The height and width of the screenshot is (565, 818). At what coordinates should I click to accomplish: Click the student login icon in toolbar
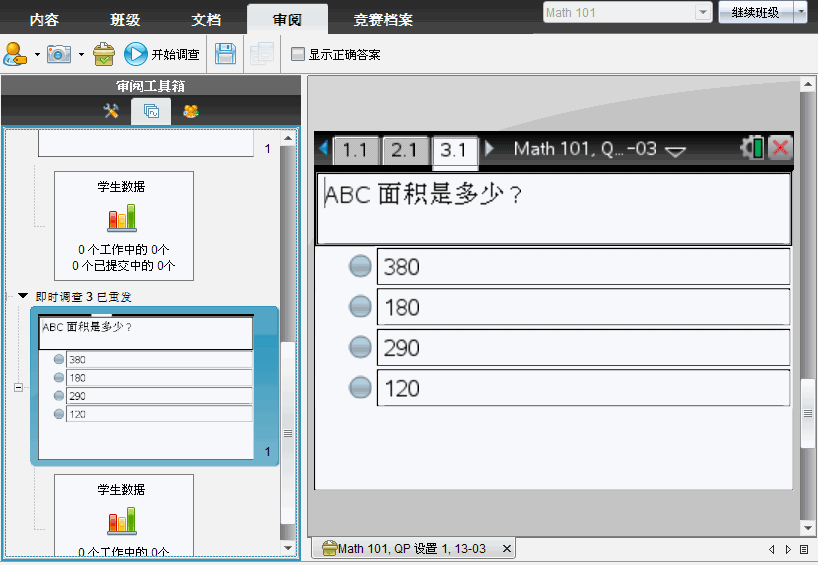pos(16,53)
